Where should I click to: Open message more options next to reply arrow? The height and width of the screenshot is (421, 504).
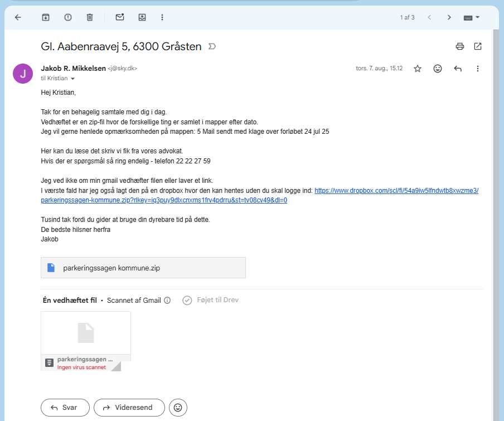477,69
